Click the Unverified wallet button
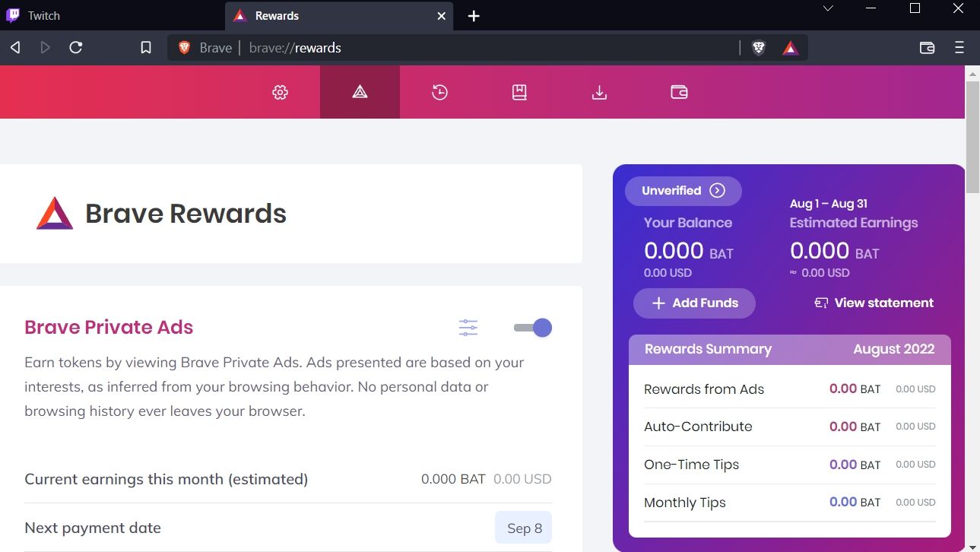The height and width of the screenshot is (552, 980). click(683, 191)
